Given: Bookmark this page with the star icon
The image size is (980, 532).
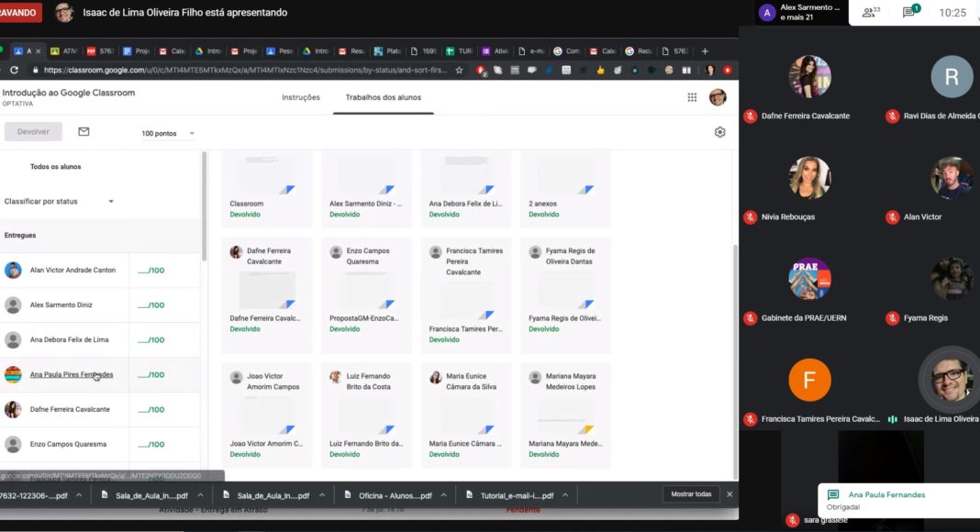Looking at the screenshot, I should click(460, 70).
